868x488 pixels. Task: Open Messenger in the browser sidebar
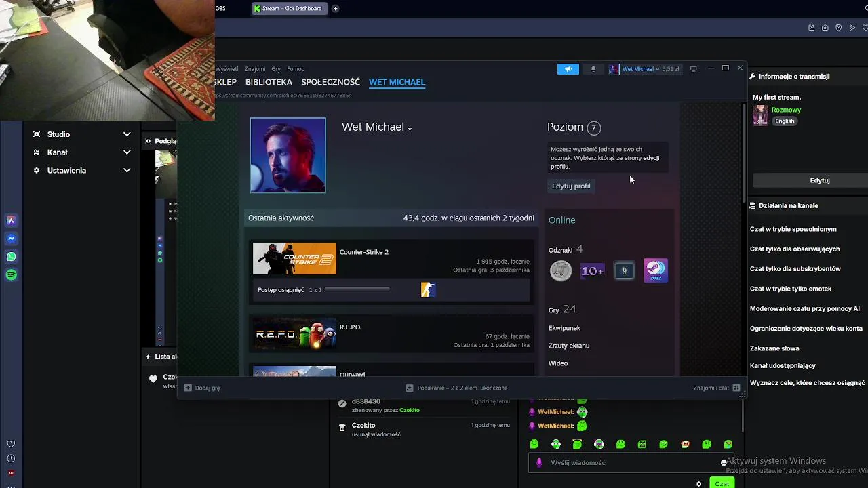pyautogui.click(x=11, y=239)
